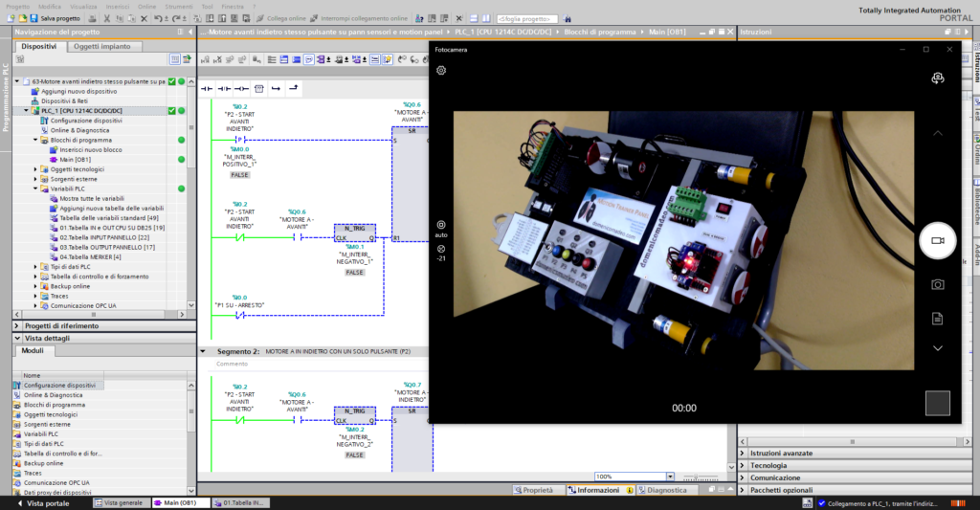Insert normally open contact in ladder toolbar
980x510 pixels.
tap(207, 89)
